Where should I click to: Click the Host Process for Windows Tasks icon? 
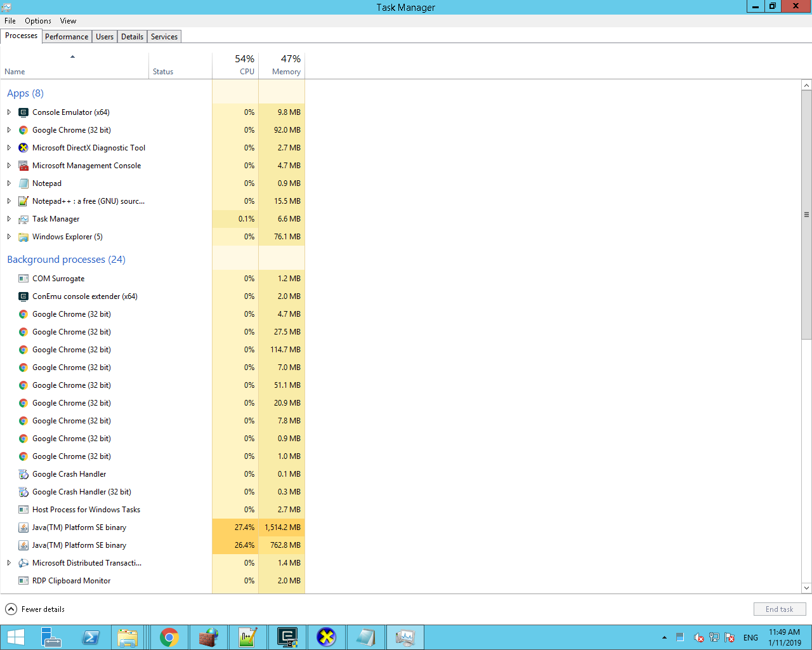tap(23, 510)
